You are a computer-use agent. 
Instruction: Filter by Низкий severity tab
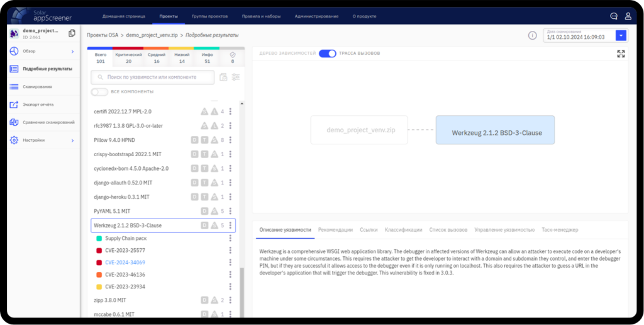(182, 57)
